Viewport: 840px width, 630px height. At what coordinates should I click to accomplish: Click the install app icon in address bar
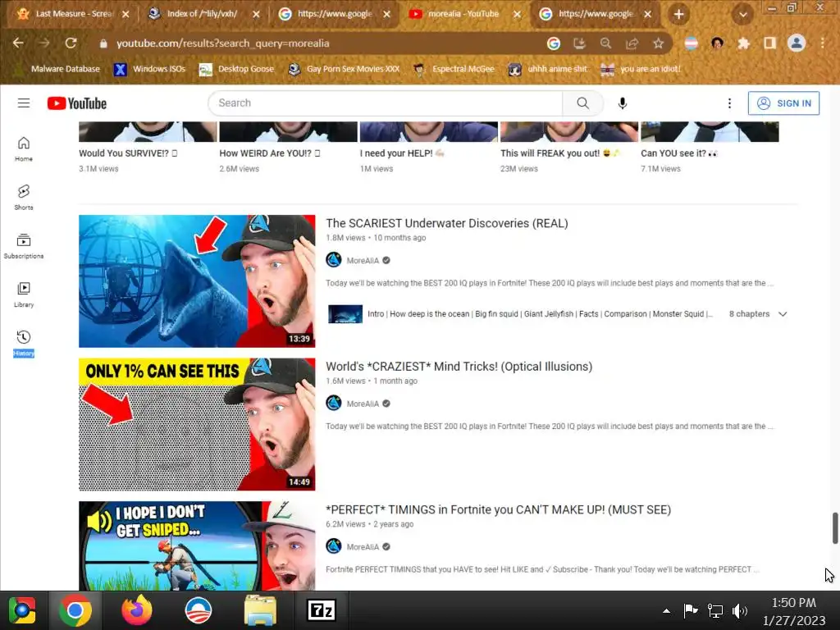[x=580, y=43]
